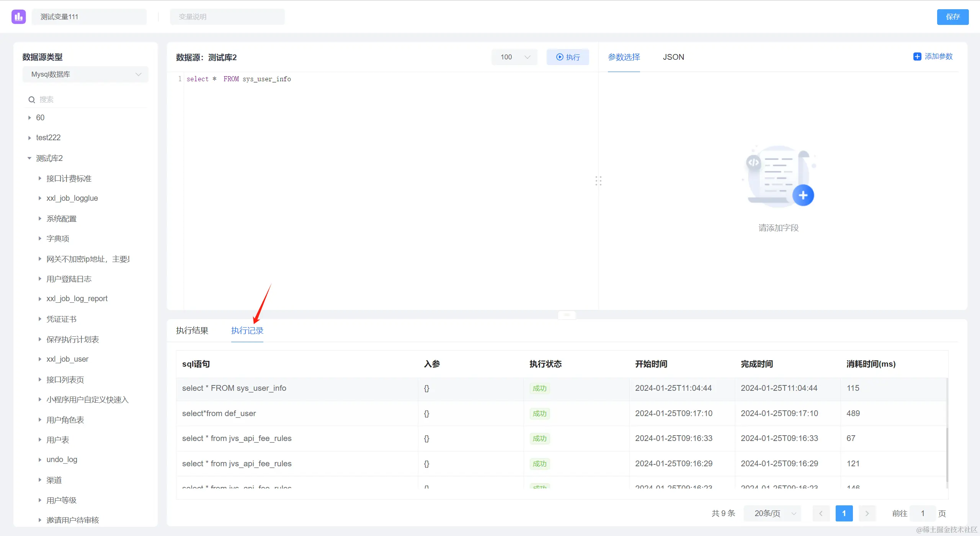Click the search magnifier icon
980x536 pixels.
[32, 100]
